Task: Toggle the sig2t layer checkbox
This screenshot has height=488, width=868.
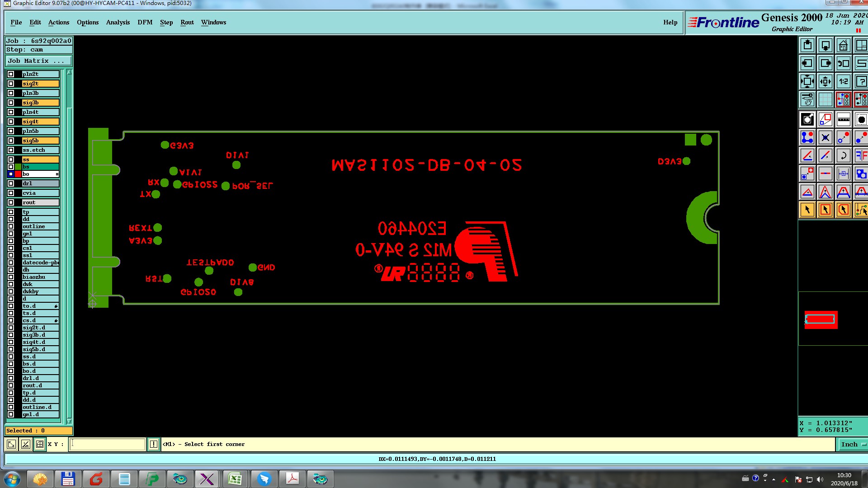Action: click(x=11, y=84)
